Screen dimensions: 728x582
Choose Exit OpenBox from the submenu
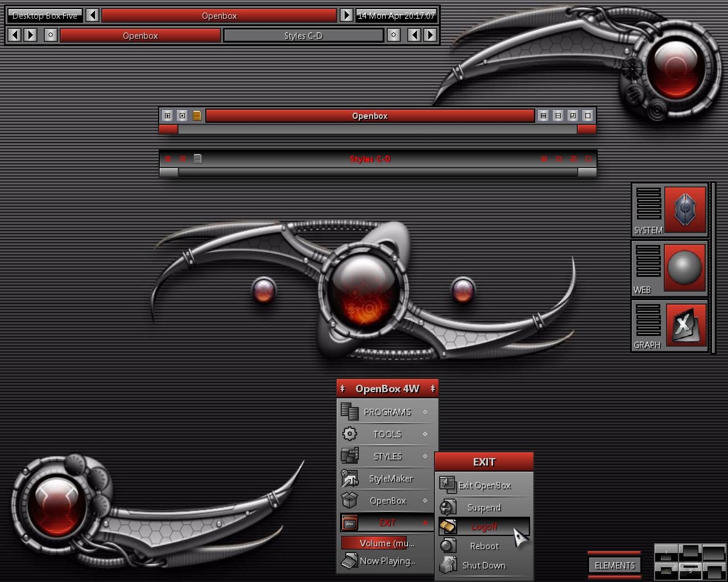(484, 485)
